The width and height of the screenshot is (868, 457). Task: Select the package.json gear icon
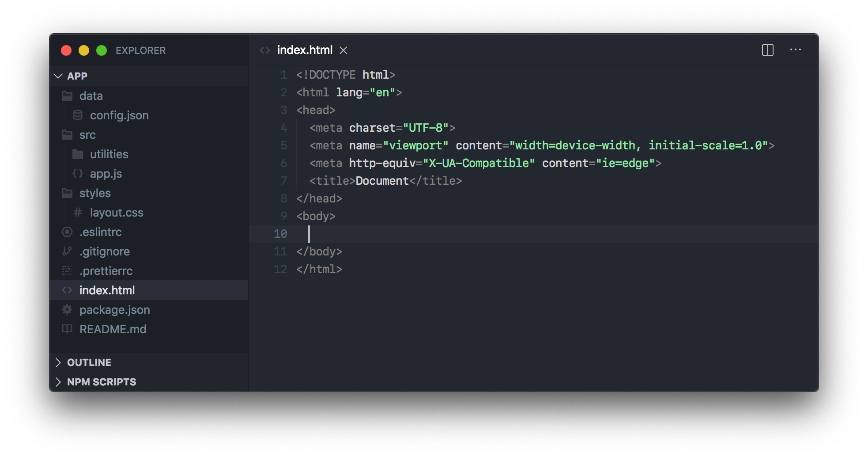coord(67,309)
